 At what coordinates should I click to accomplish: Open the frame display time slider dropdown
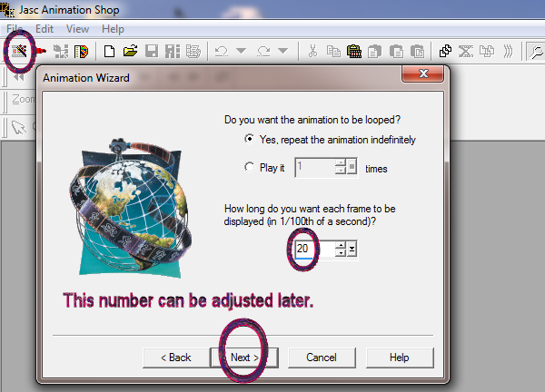click(x=352, y=249)
